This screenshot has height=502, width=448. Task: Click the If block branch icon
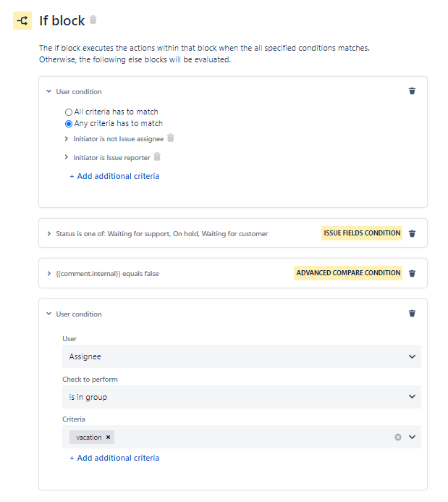[22, 21]
